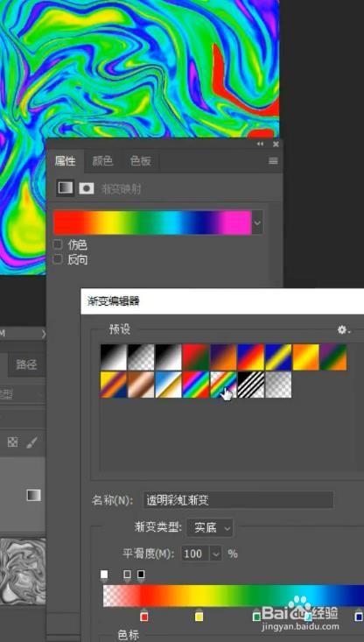Viewport: 364px width, 642px height.
Task: Choose the solid spectrum rainbow preset
Action: click(x=196, y=384)
